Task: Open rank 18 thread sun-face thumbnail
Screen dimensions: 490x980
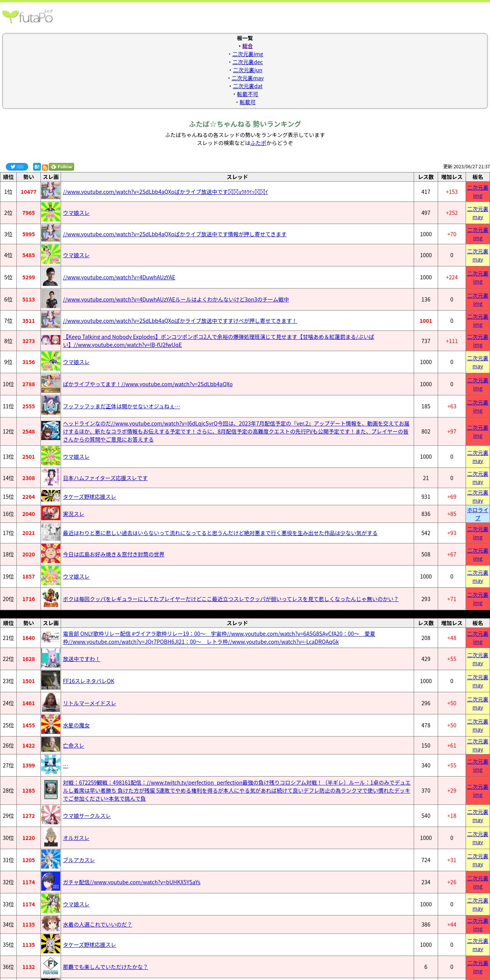Action: point(51,554)
